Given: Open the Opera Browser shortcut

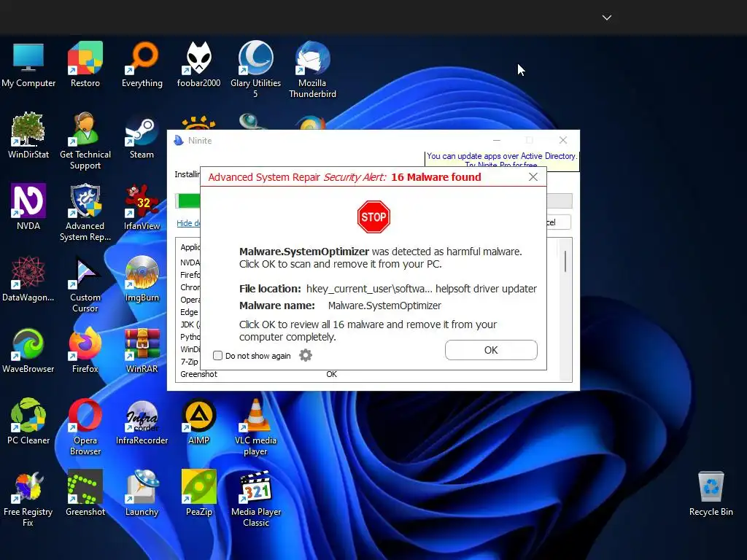Looking at the screenshot, I should (85, 427).
